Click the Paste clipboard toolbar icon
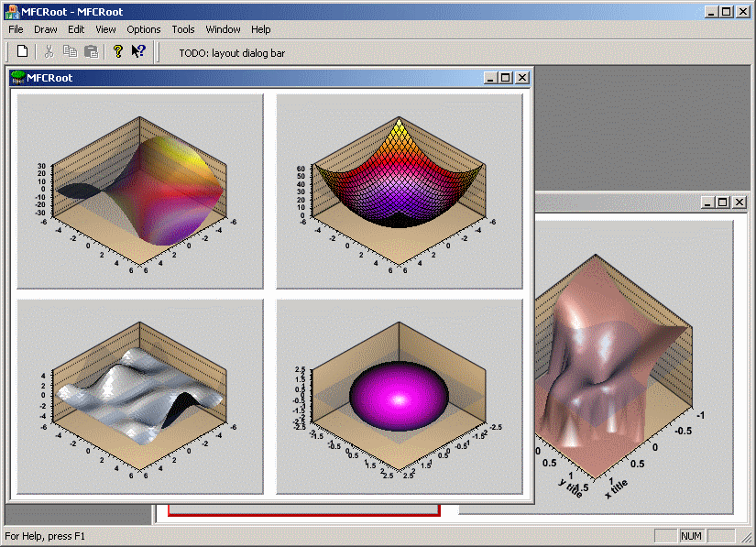This screenshot has height=547, width=756. click(x=91, y=52)
